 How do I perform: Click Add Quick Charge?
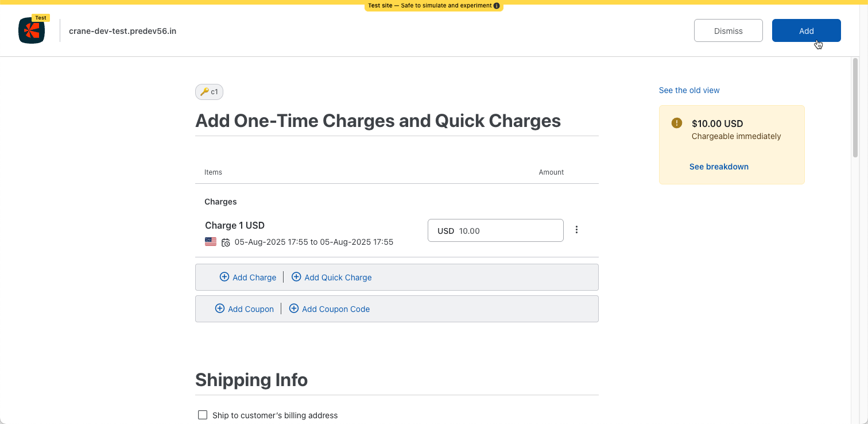332,277
